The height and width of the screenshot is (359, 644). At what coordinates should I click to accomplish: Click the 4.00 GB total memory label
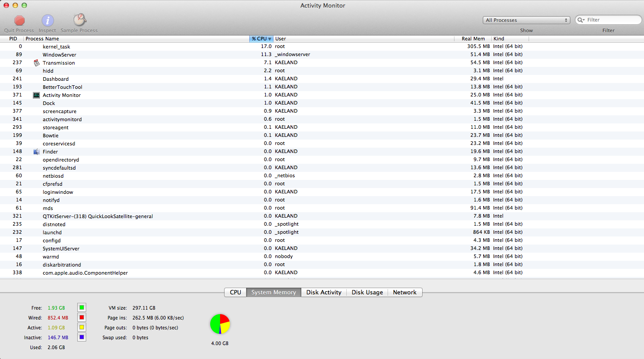click(x=220, y=343)
